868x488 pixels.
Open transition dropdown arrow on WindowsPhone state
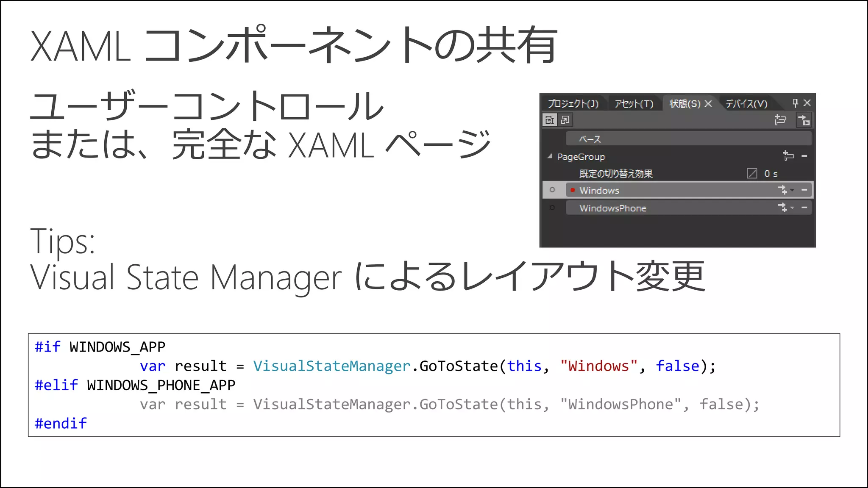pyautogui.click(x=792, y=208)
